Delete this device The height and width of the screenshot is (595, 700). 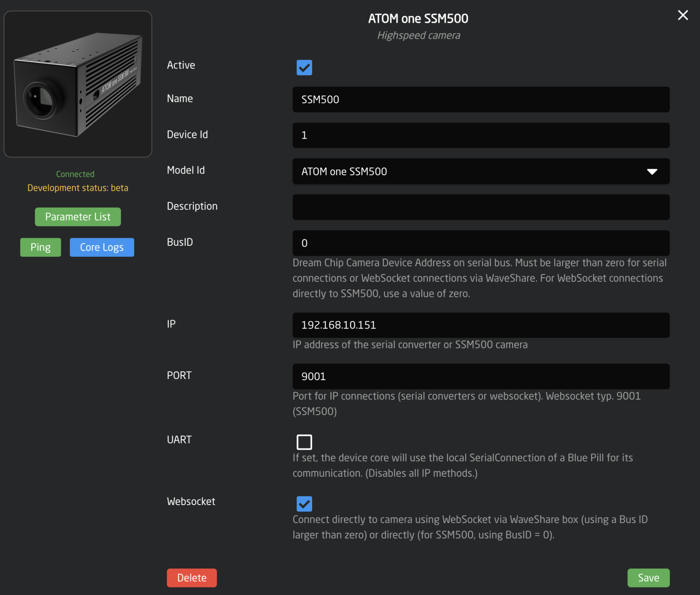coord(192,578)
